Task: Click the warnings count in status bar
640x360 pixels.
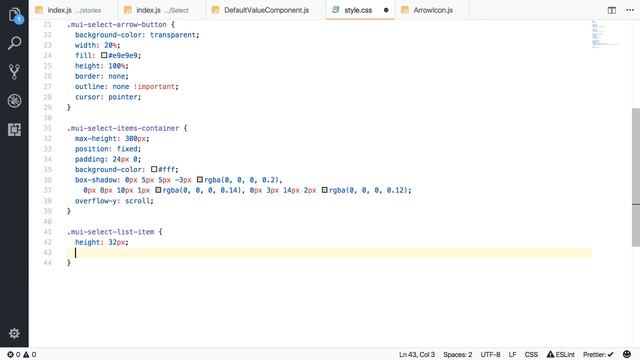Action: point(29,354)
